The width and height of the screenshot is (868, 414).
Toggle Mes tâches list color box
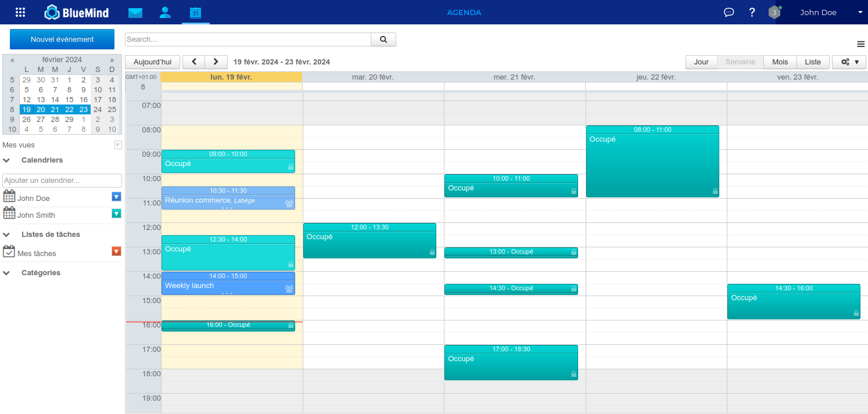(x=116, y=251)
